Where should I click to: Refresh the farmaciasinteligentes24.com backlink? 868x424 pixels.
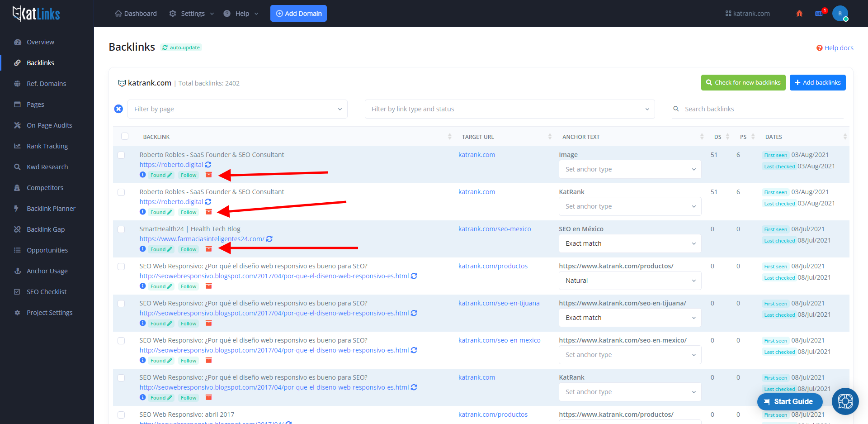269,239
